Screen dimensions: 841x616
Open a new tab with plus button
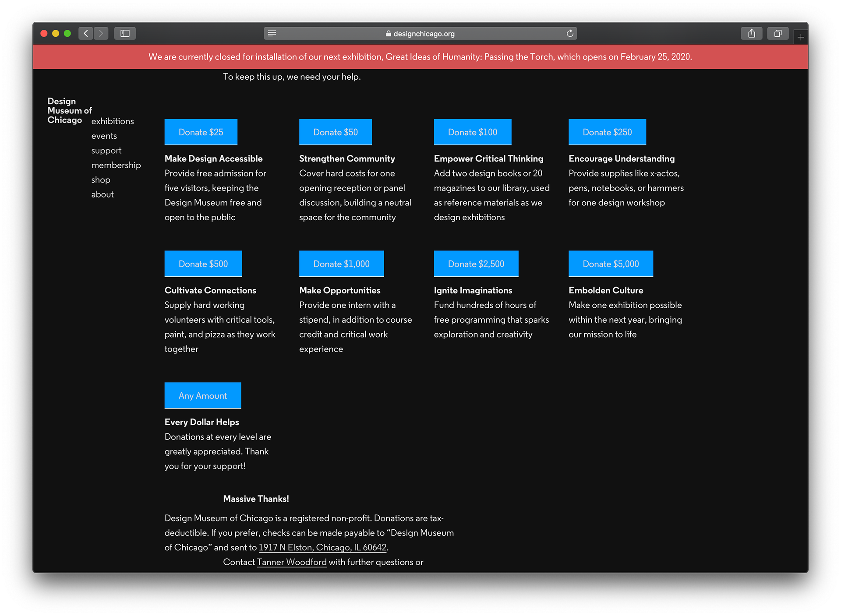click(801, 38)
